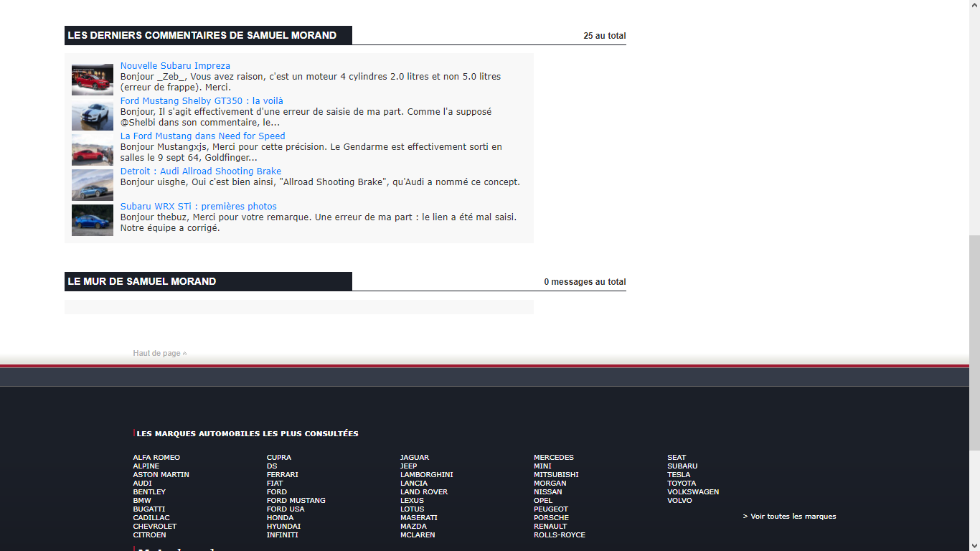Select the HYUNDAI brand link

[x=283, y=527]
